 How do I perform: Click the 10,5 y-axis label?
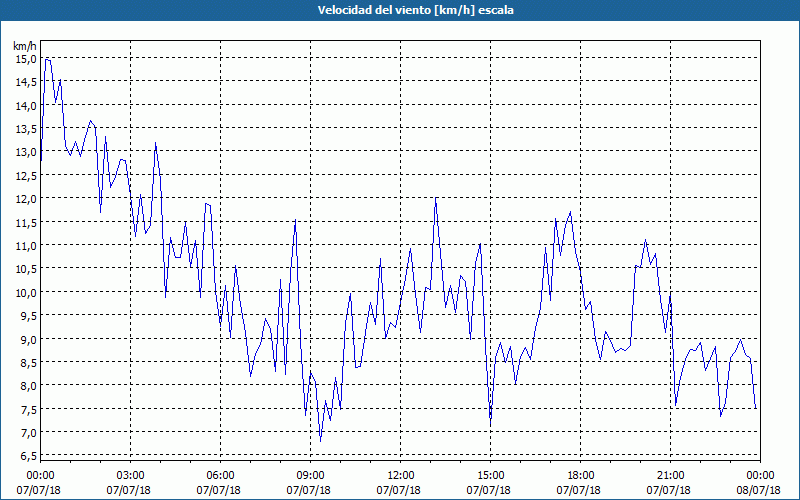[x=26, y=269]
